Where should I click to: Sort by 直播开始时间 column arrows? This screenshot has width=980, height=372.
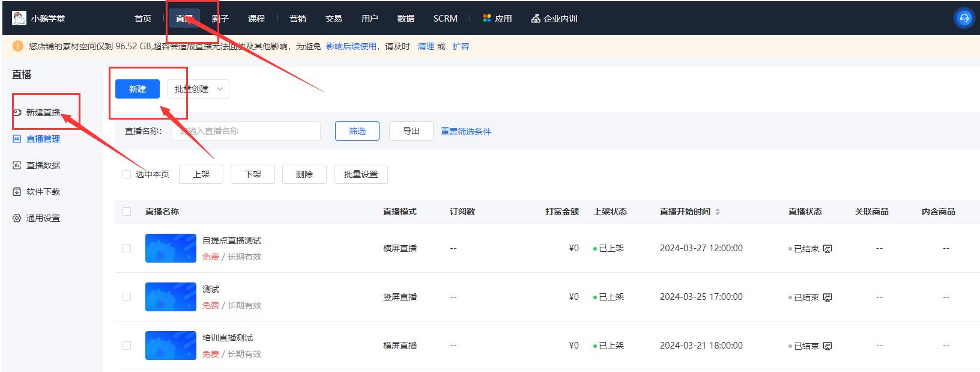click(x=718, y=212)
